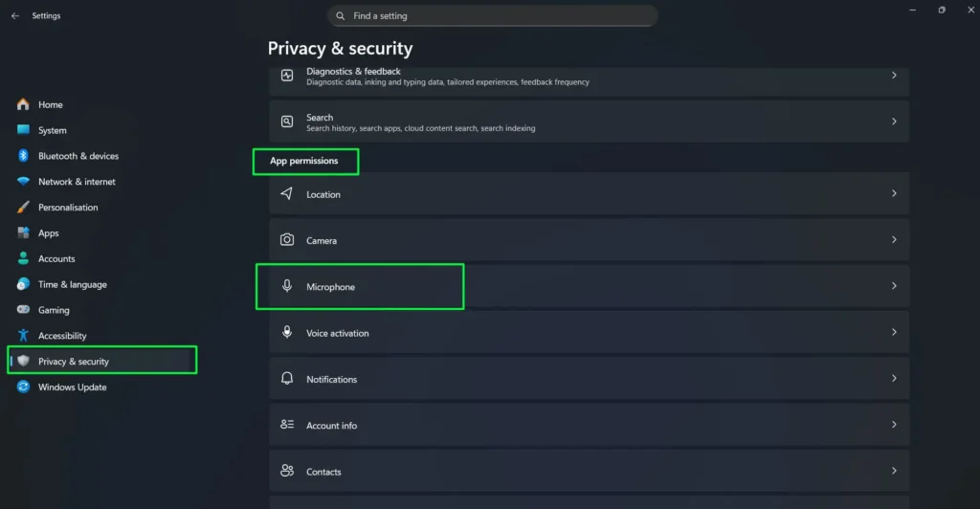Click the Account info icon
The image size is (980, 509).
pos(287,424)
